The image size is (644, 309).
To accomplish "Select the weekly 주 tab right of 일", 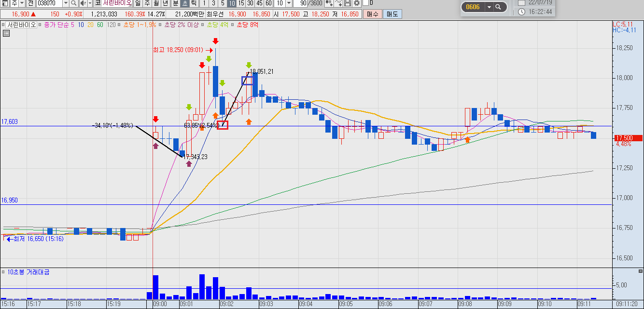I will (x=147, y=3).
